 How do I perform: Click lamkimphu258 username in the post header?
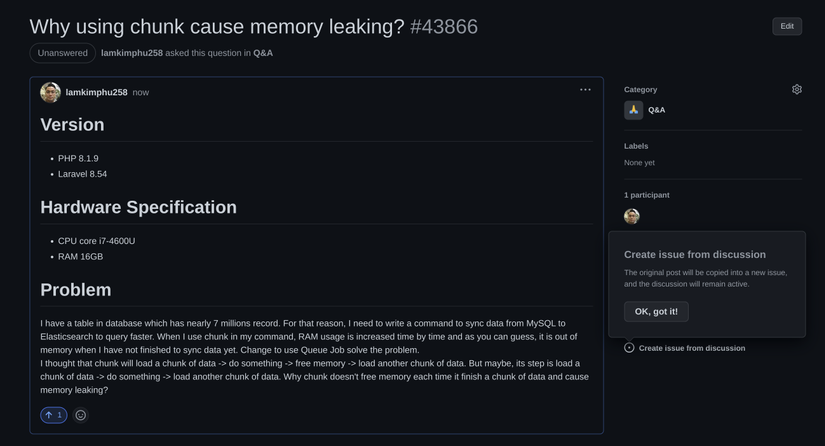coord(97,92)
